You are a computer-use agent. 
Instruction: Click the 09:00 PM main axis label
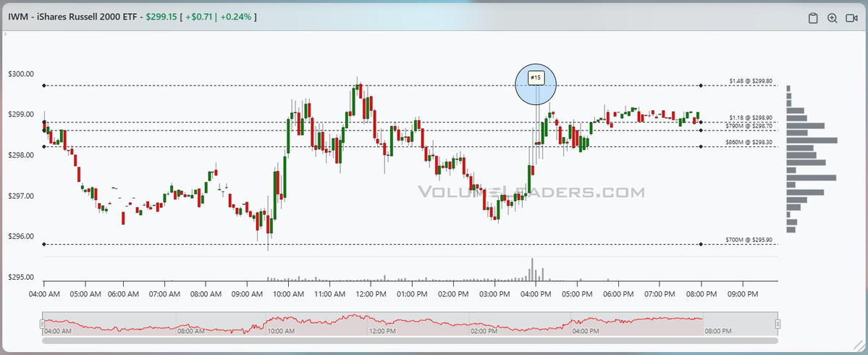coord(742,293)
